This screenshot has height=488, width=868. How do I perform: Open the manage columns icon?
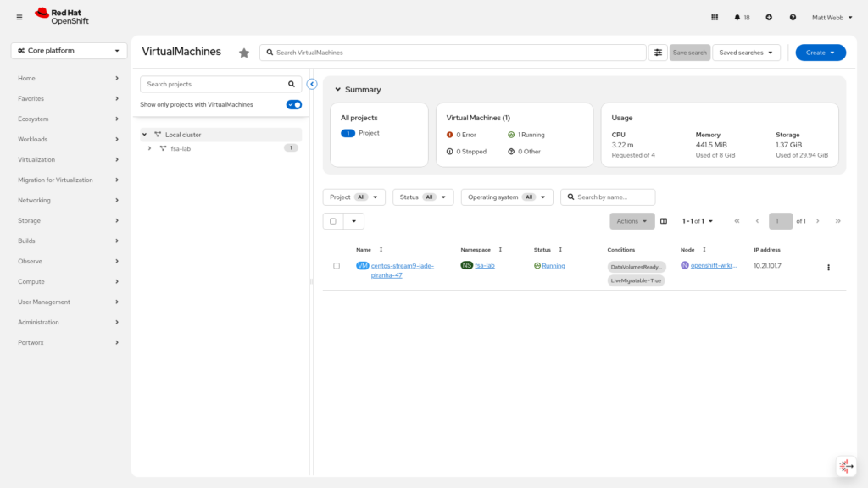pyautogui.click(x=664, y=221)
